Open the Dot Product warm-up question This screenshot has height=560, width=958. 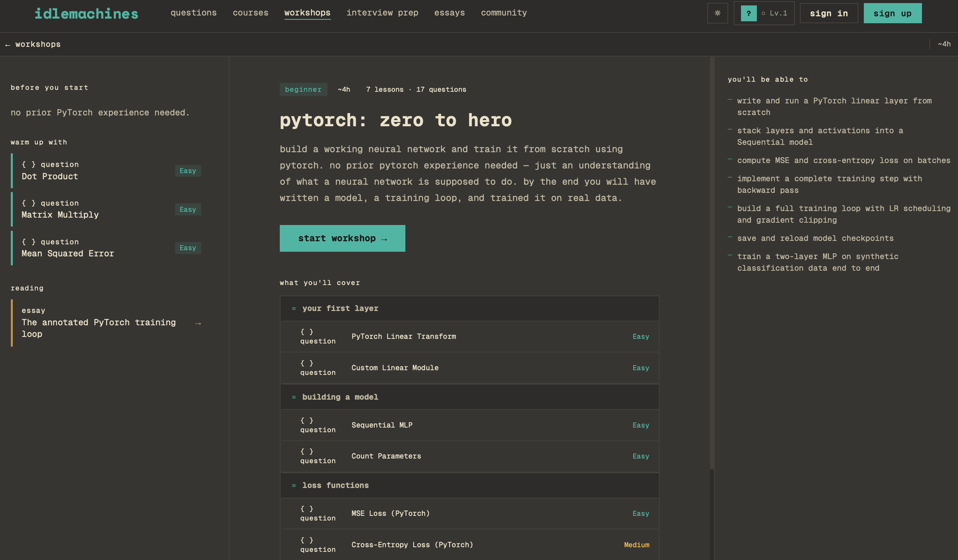point(106,171)
